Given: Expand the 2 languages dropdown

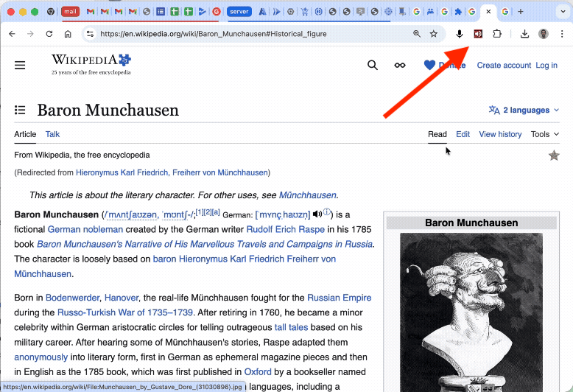Looking at the screenshot, I should click(x=524, y=111).
